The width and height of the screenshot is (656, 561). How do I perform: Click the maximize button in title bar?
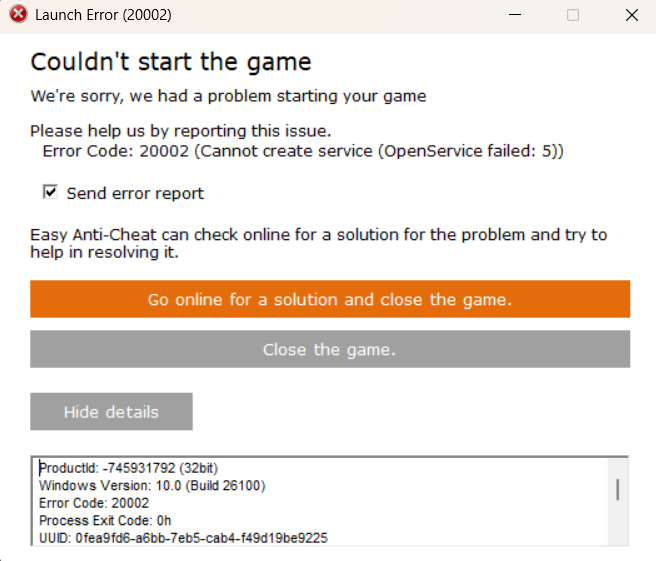point(573,15)
